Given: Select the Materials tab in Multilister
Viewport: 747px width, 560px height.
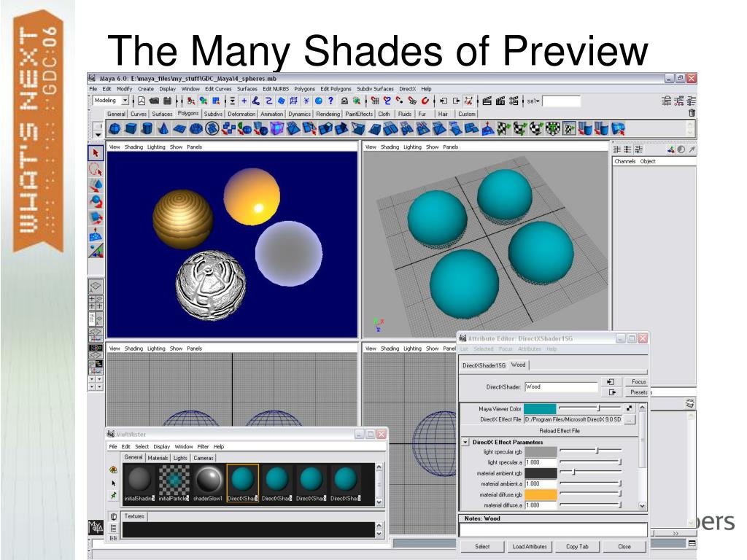Looking at the screenshot, I should click(158, 458).
